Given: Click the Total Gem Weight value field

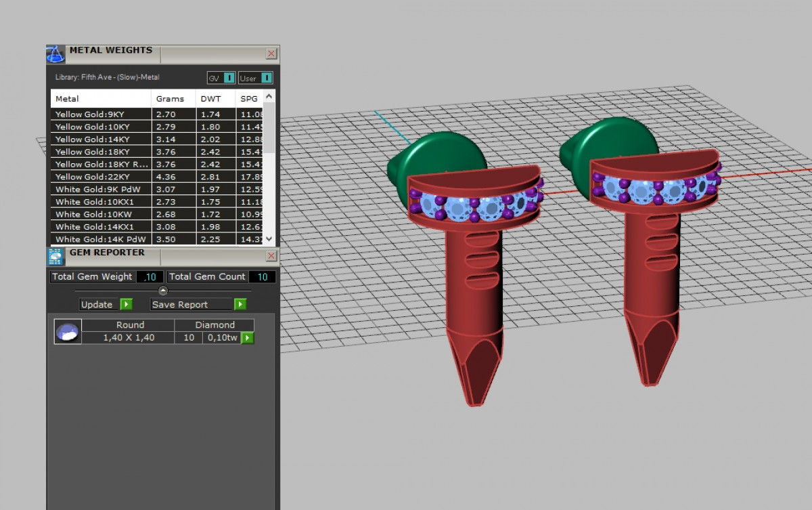Looking at the screenshot, I should point(150,276).
